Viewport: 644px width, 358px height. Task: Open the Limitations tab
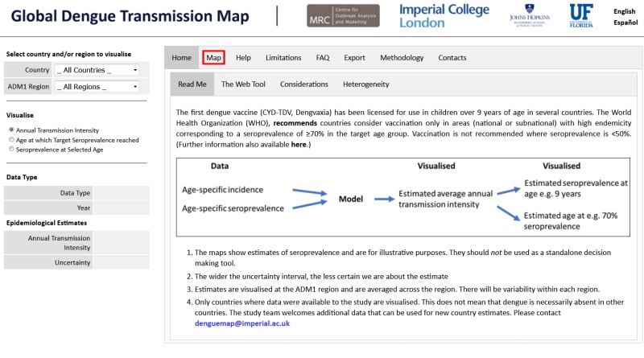point(283,58)
